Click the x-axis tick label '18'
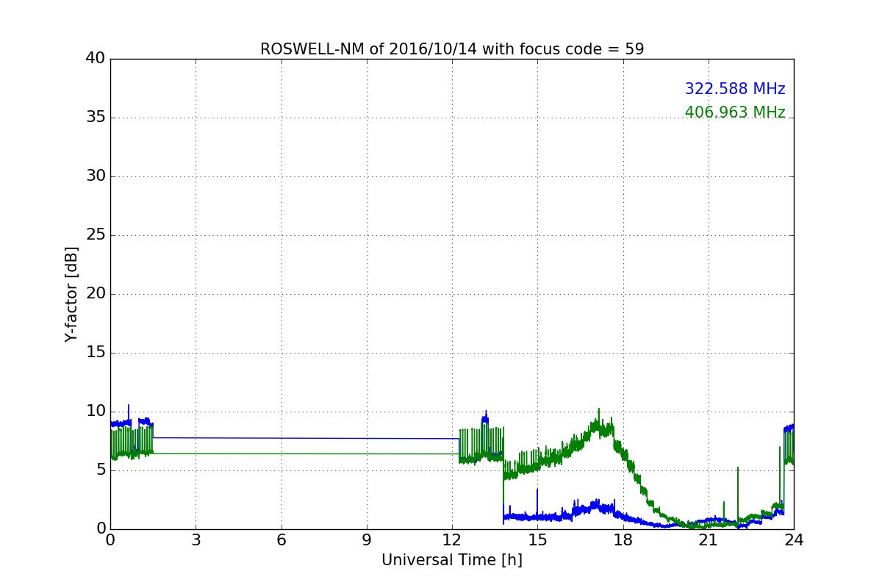This screenshot has width=882, height=588. [623, 540]
